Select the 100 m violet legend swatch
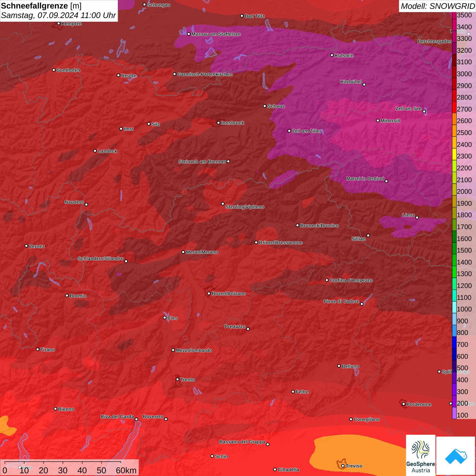The width and height of the screenshot is (476, 476). coord(454,413)
